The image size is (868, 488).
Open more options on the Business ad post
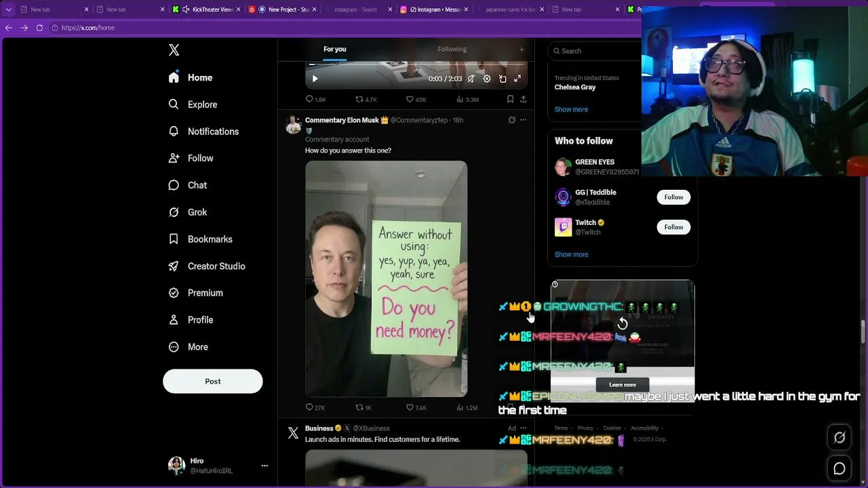click(x=523, y=428)
